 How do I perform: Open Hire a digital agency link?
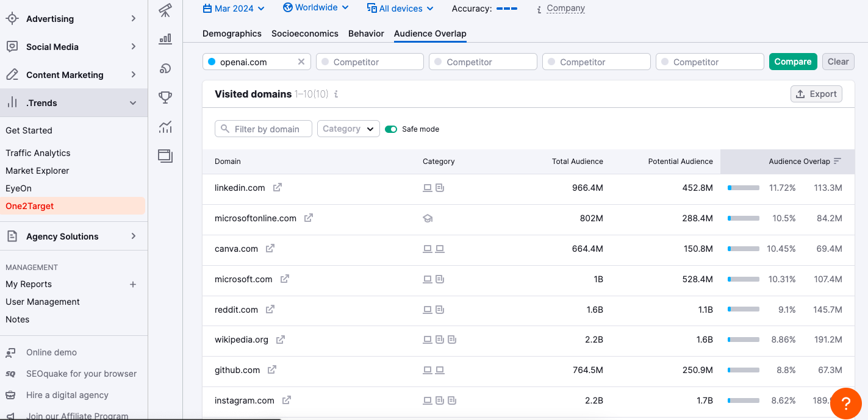pos(67,395)
